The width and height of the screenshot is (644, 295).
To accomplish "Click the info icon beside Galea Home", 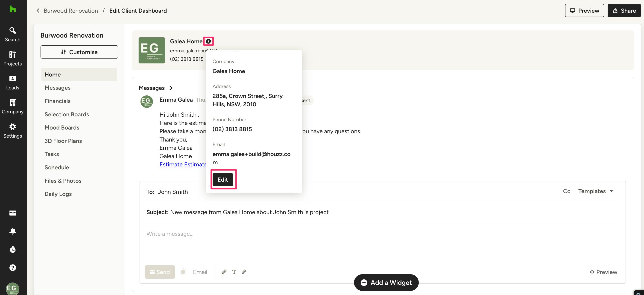I will tap(208, 41).
